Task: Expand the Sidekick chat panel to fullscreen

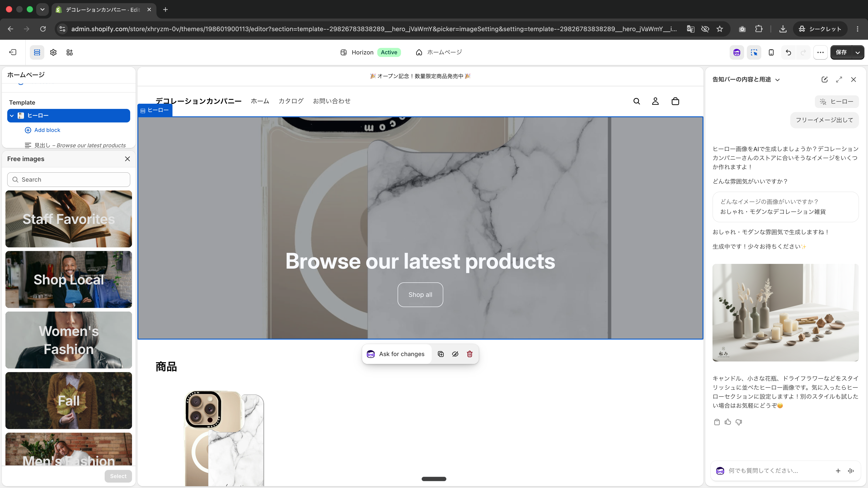Action: 839,80
